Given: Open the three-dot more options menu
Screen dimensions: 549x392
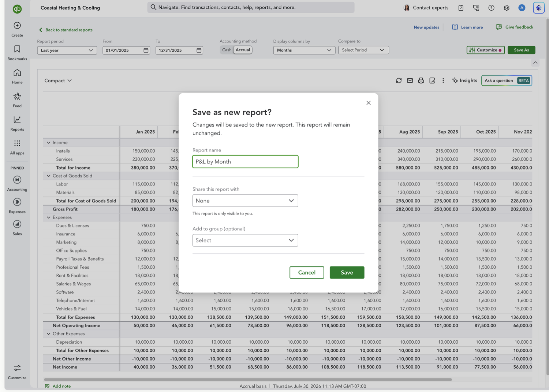Looking at the screenshot, I should [443, 81].
